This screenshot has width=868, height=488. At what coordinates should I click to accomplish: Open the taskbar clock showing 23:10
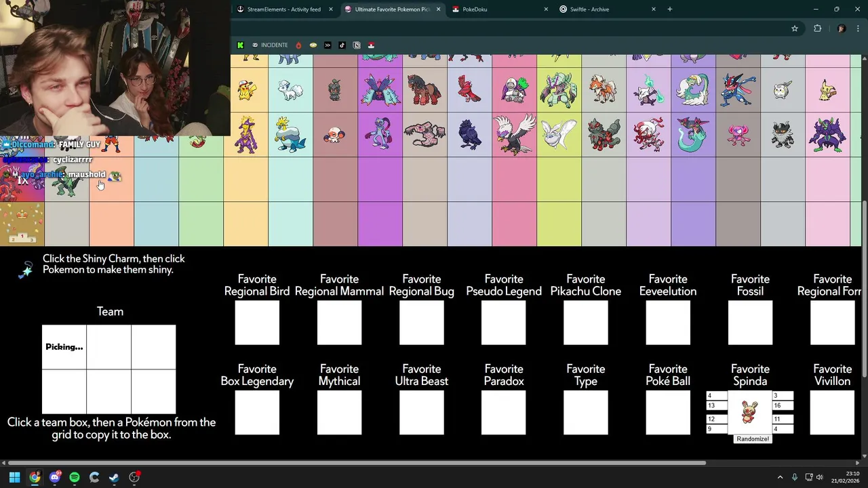tap(845, 477)
